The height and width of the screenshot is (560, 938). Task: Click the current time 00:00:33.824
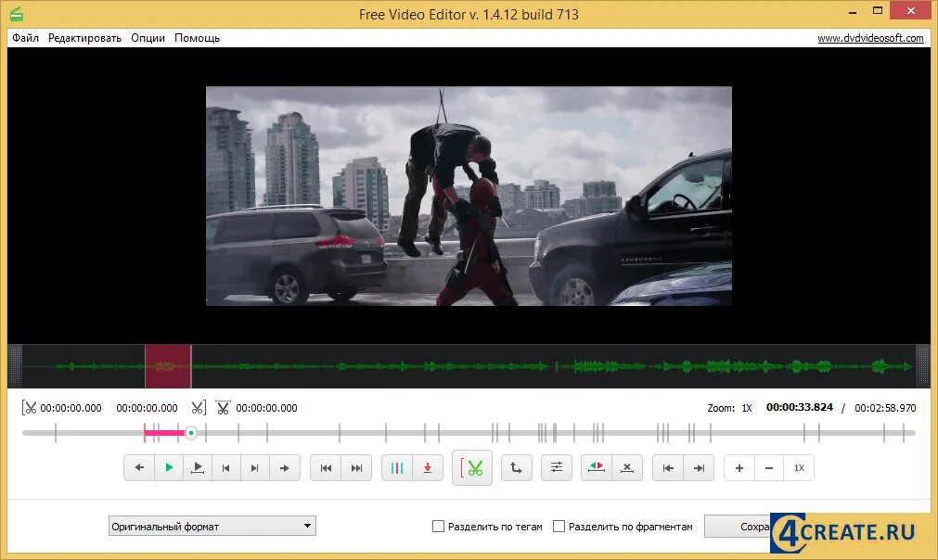(799, 407)
